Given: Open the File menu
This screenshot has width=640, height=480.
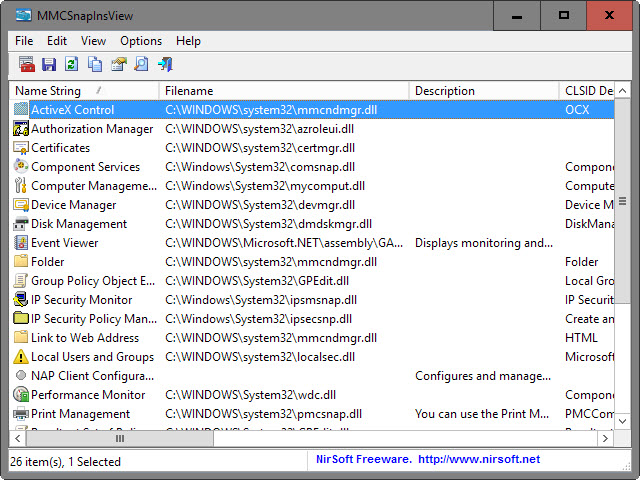Looking at the screenshot, I should (24, 41).
